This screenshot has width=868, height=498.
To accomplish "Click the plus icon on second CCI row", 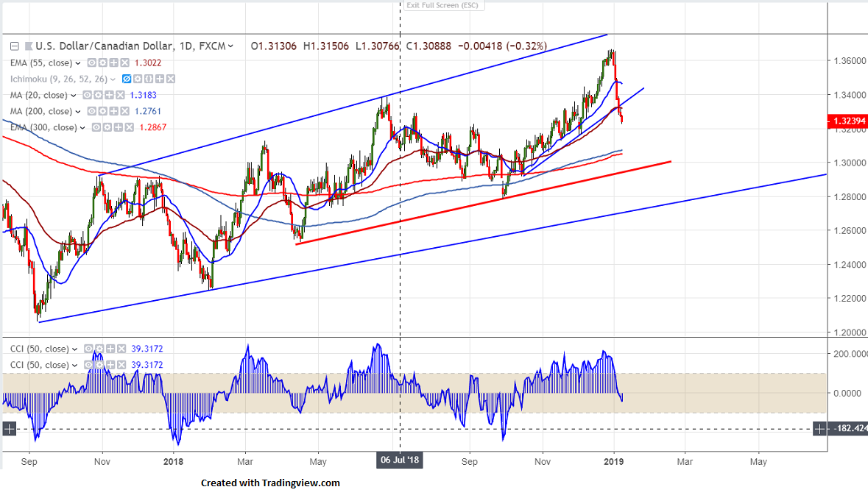I will (x=110, y=365).
